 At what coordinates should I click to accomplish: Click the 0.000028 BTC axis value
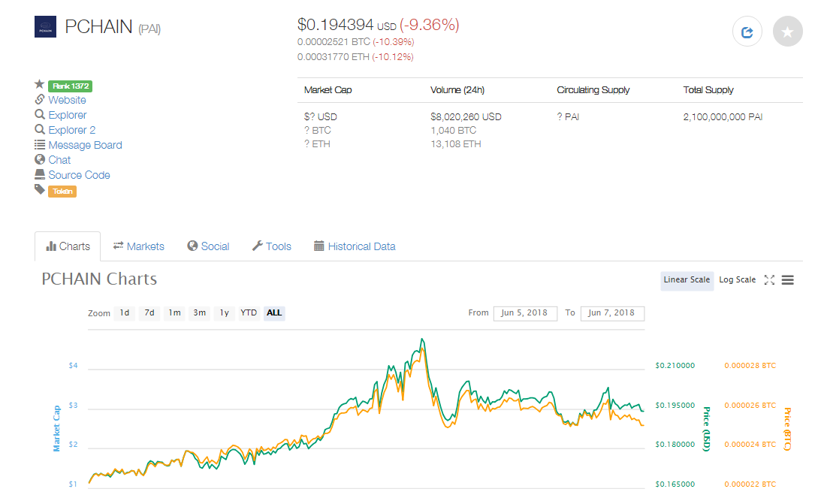pos(750,365)
